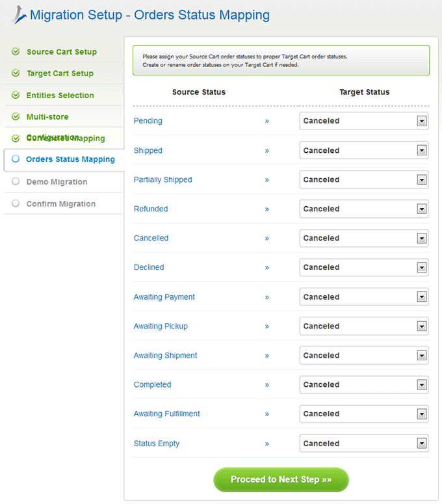Go to the Entities Selection step
Screen dimensions: 442x504
tap(60, 95)
